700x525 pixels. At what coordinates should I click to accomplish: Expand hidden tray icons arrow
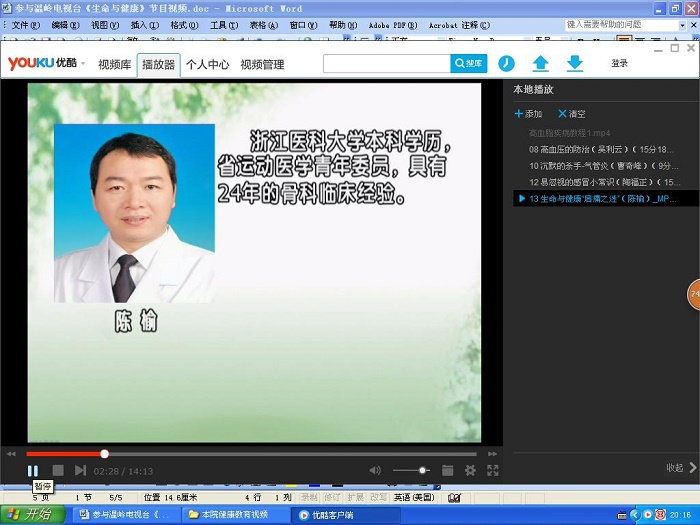pyautogui.click(x=635, y=515)
